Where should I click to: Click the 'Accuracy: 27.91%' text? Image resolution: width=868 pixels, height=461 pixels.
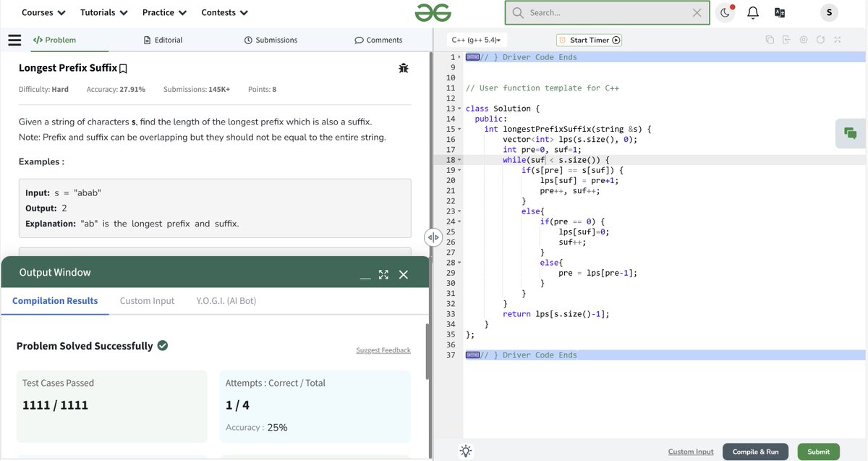point(116,90)
